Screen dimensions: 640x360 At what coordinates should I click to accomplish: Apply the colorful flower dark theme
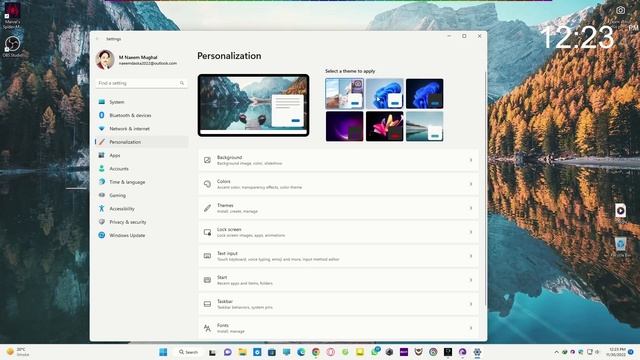point(384,127)
